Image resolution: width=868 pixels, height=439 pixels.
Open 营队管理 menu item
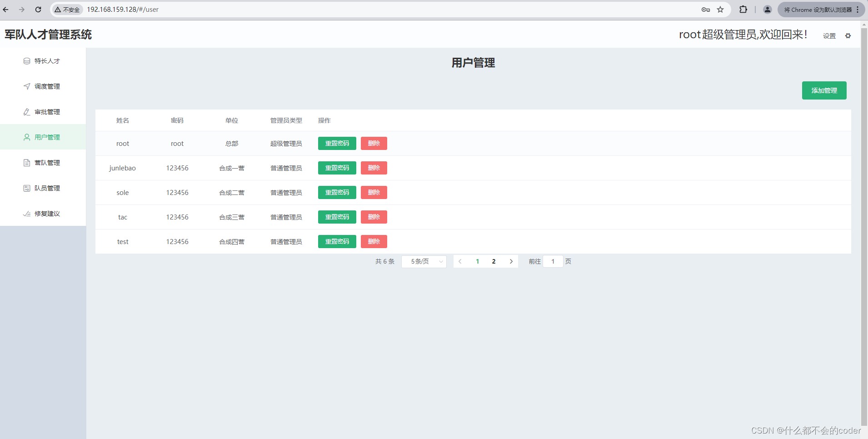(x=43, y=163)
